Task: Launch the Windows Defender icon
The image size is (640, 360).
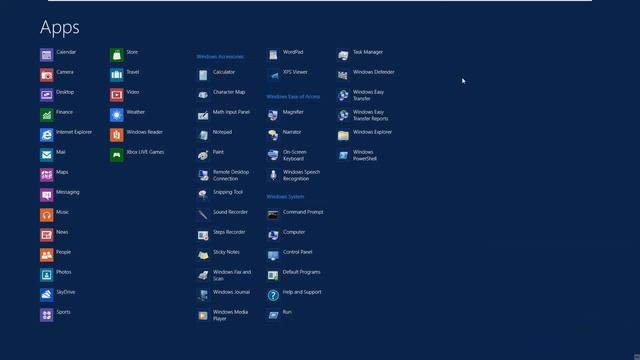Action: click(x=343, y=75)
